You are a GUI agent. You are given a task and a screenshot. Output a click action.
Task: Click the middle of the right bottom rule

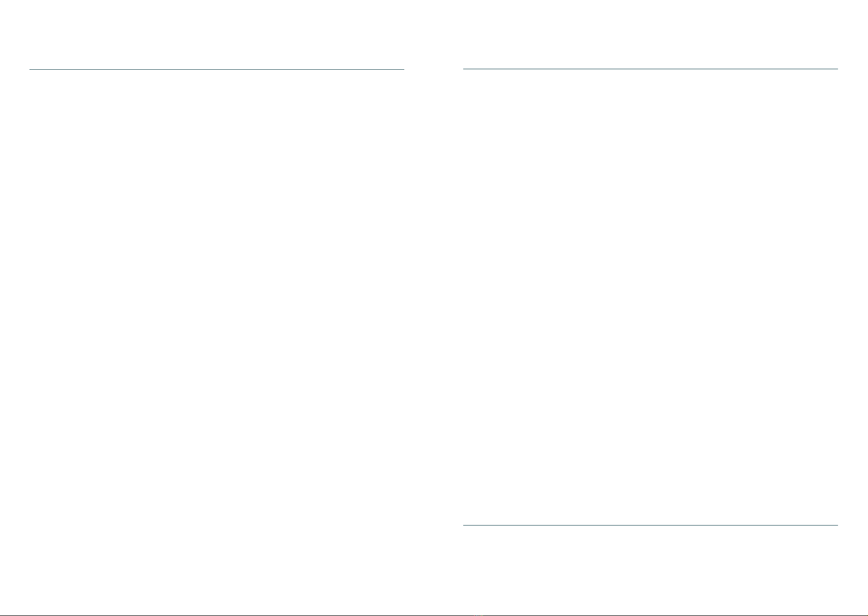click(650, 526)
